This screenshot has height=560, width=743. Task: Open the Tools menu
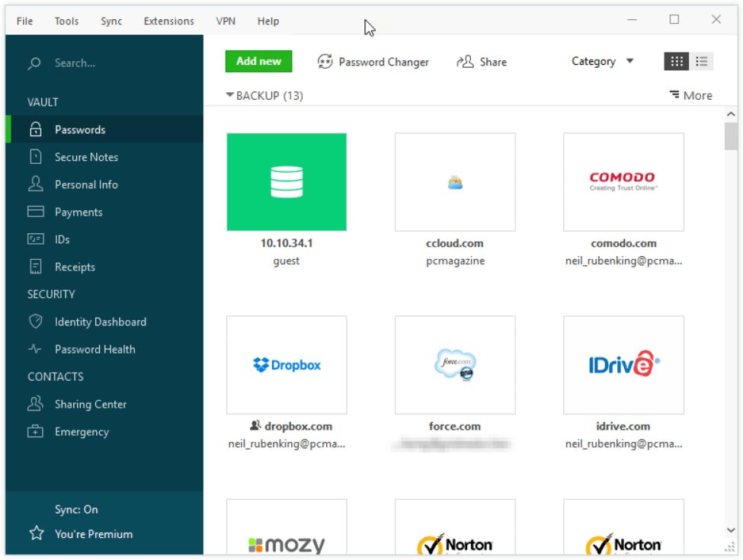66,21
